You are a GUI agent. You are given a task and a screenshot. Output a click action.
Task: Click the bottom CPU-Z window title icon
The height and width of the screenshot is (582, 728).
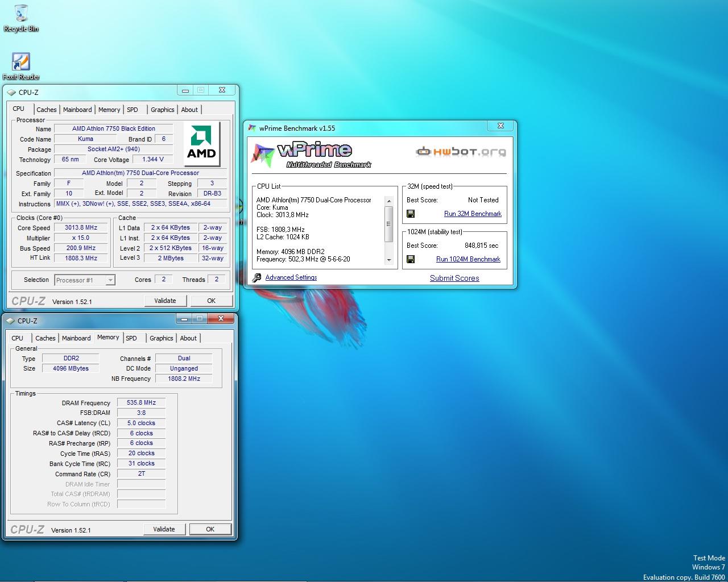pos(10,321)
